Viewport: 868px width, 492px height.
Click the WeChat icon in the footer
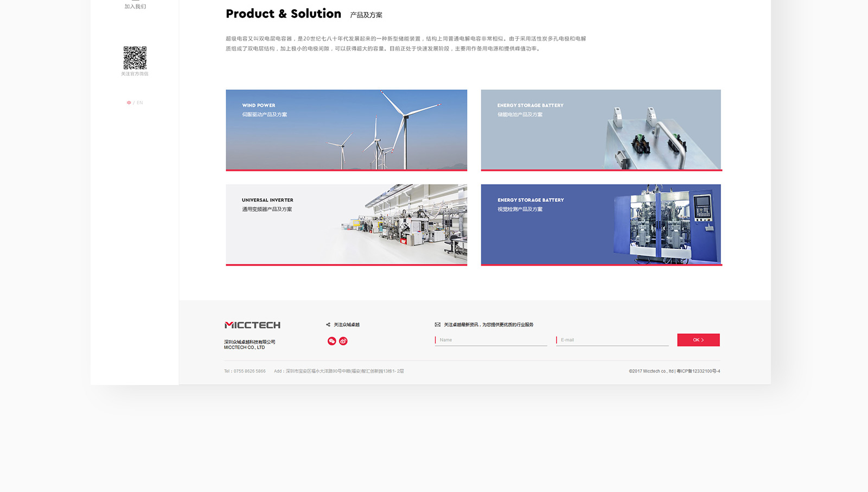point(331,341)
